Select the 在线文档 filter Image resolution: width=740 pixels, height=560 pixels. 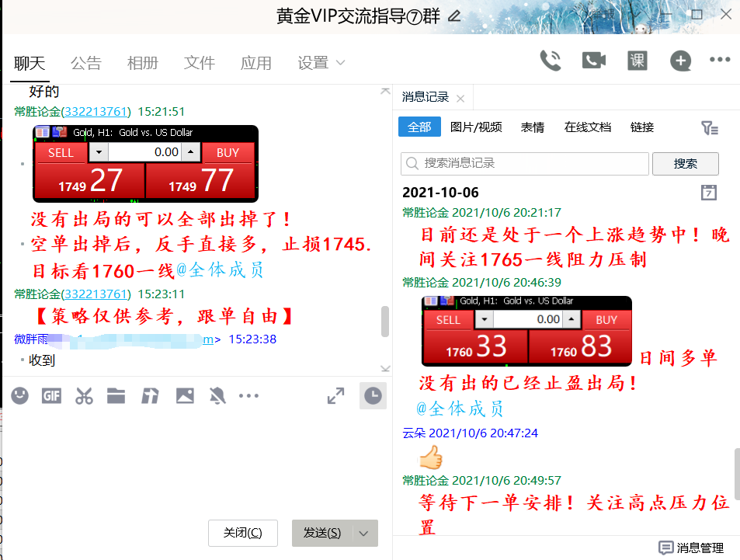588,127
